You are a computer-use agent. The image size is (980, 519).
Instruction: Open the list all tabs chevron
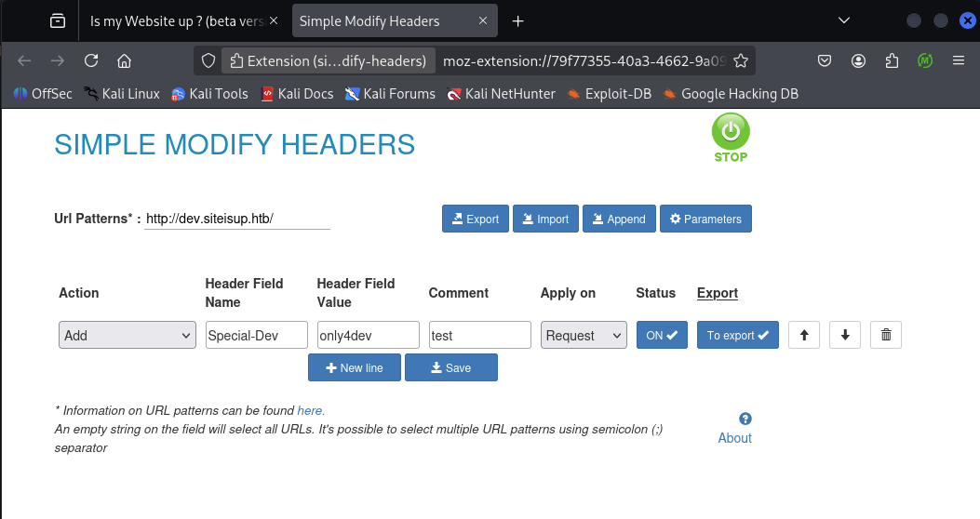point(844,20)
